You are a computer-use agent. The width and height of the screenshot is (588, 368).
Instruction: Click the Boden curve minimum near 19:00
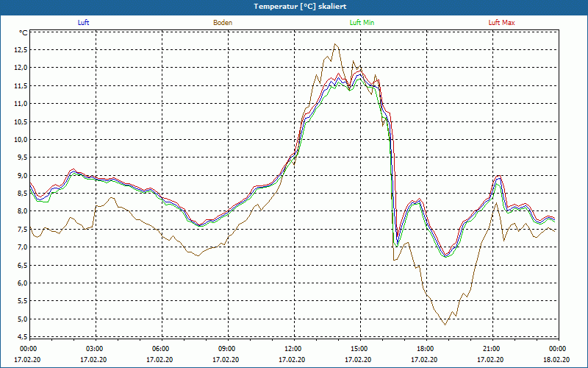[x=445, y=325]
